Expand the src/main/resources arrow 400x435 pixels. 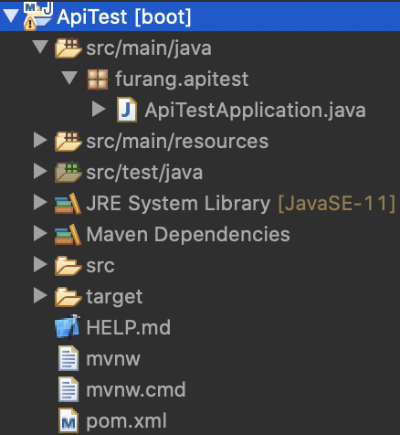tap(40, 140)
